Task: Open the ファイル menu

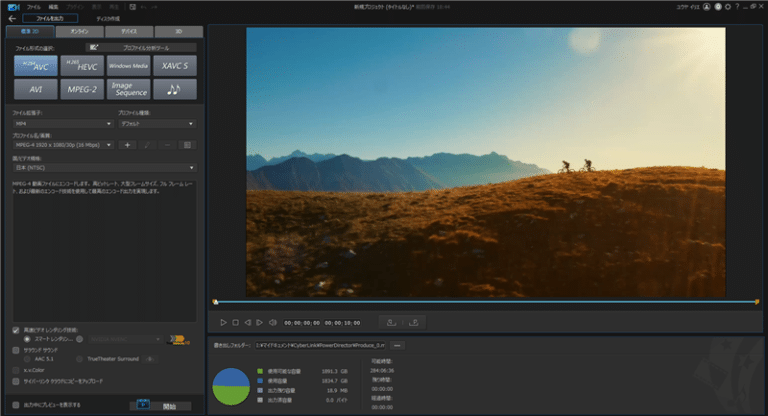Action: [35, 5]
